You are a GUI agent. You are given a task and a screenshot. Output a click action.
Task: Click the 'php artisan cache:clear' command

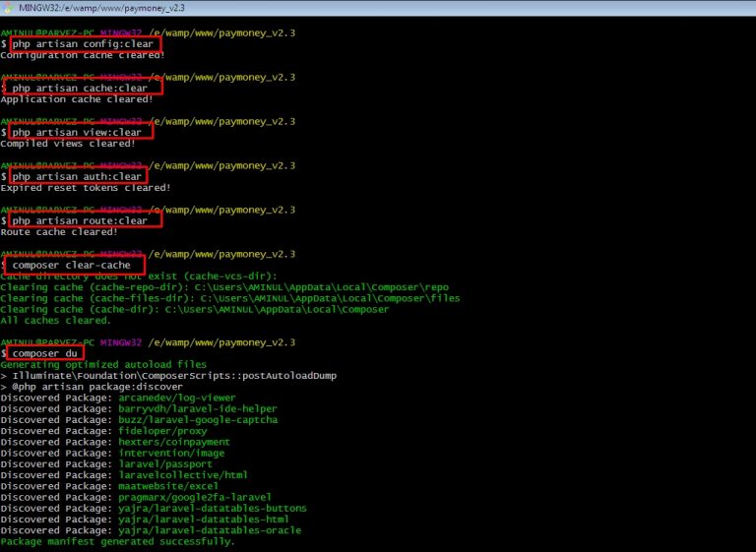82,89
